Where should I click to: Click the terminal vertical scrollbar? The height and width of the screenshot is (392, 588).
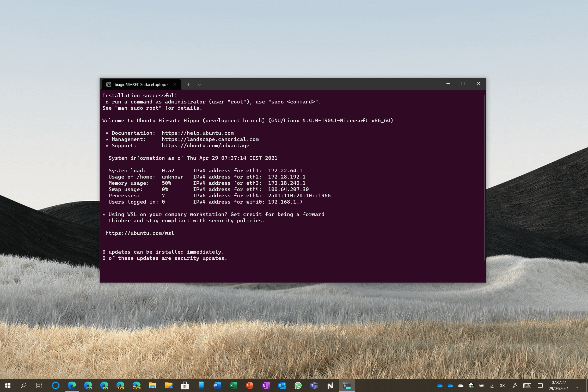point(485,177)
